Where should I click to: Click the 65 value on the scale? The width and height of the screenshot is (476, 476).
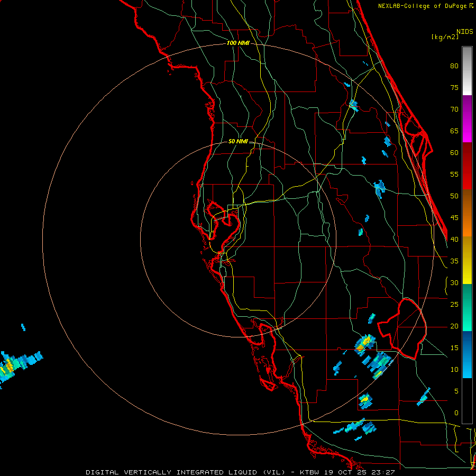(454, 131)
